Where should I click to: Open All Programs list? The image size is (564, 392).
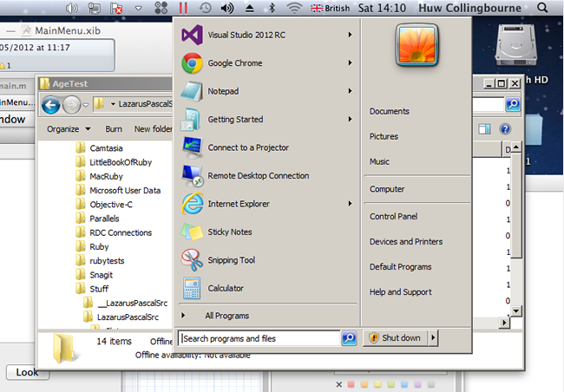(x=227, y=316)
